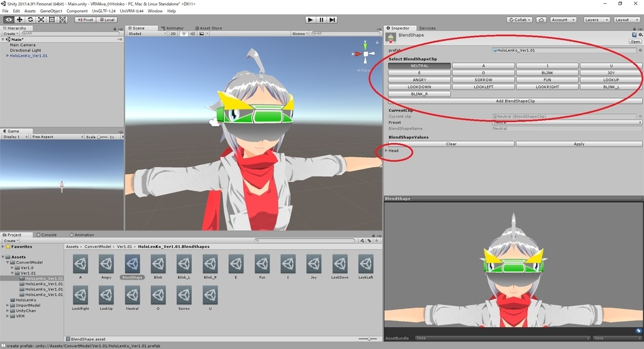Select the Rotate tool
The image size is (644, 349).
pos(30,19)
